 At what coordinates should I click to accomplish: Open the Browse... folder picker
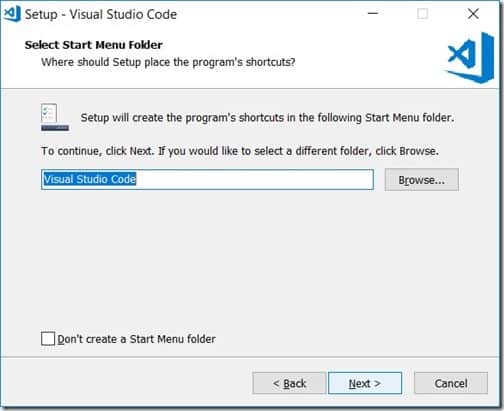click(422, 180)
